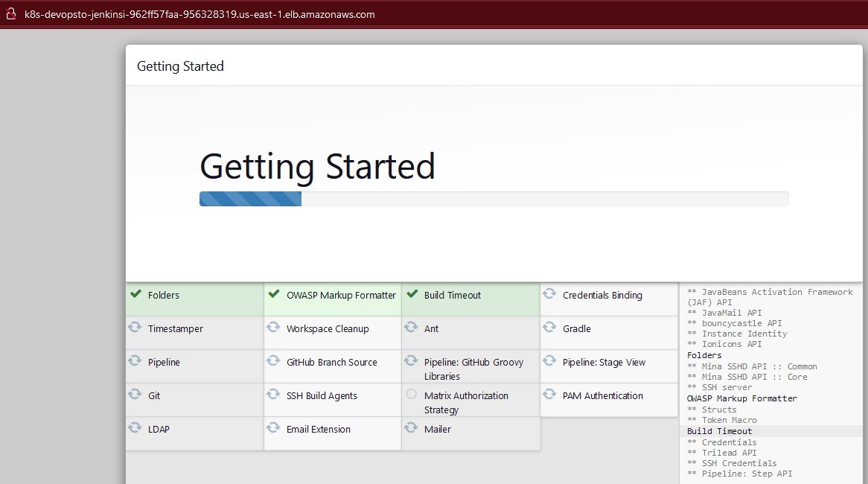The height and width of the screenshot is (484, 868).
Task: Click the GitHub Branch Source plugin name
Action: (x=331, y=362)
